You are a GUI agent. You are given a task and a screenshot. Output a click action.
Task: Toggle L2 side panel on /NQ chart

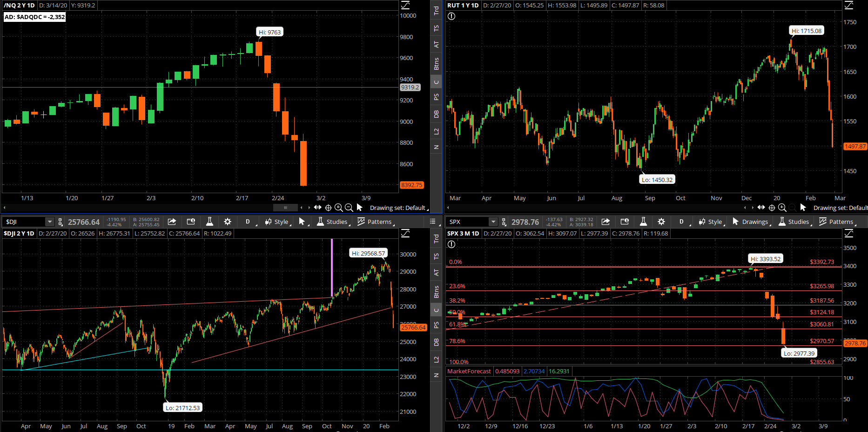437,131
